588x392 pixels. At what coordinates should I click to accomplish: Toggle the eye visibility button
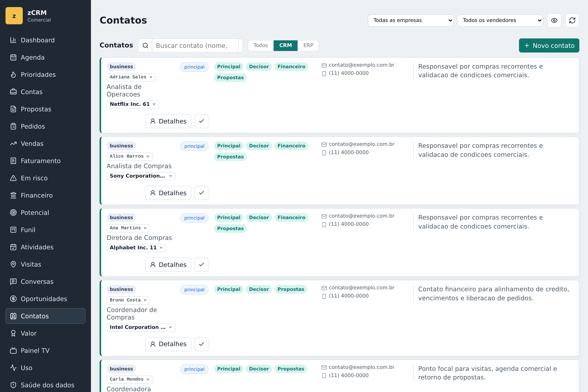554,20
